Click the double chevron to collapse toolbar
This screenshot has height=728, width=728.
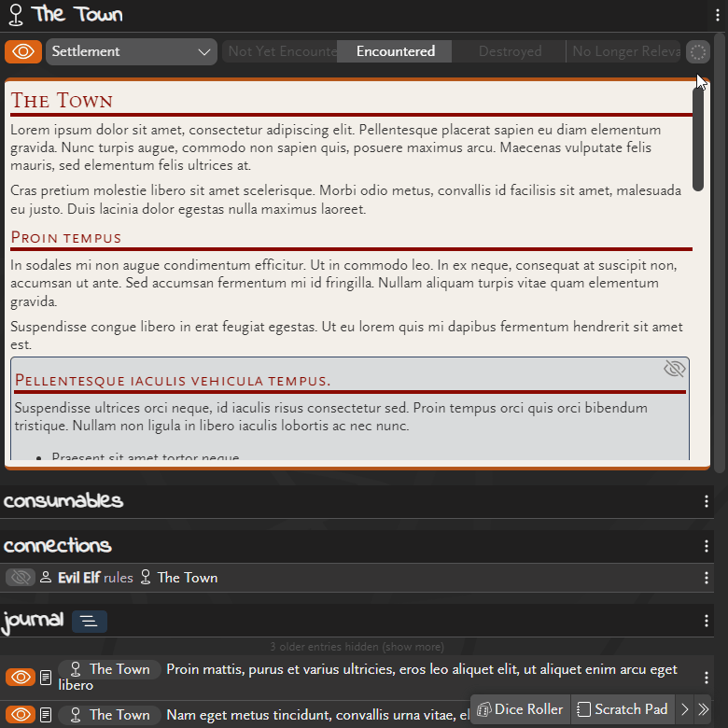click(703, 709)
